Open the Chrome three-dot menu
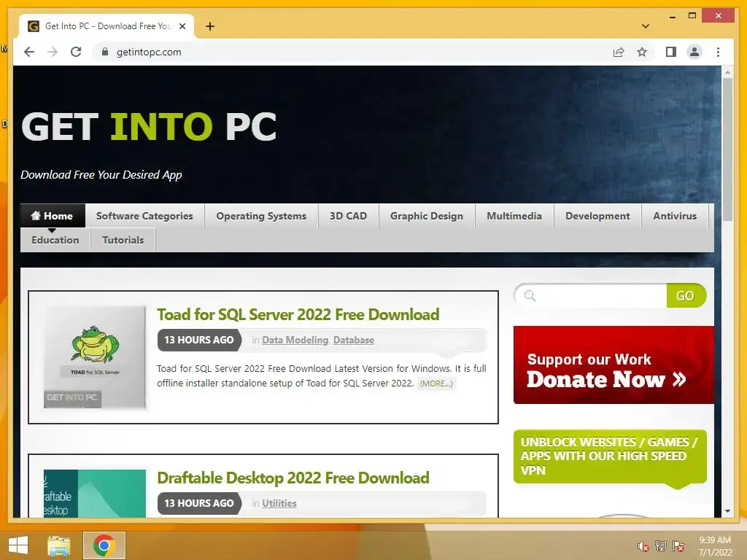Screen dimensions: 747x560 coord(718,52)
